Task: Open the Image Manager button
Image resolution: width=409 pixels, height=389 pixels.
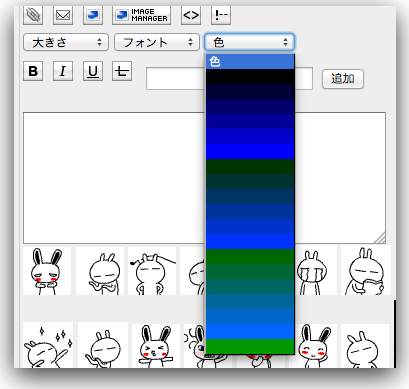Action: pos(141,15)
